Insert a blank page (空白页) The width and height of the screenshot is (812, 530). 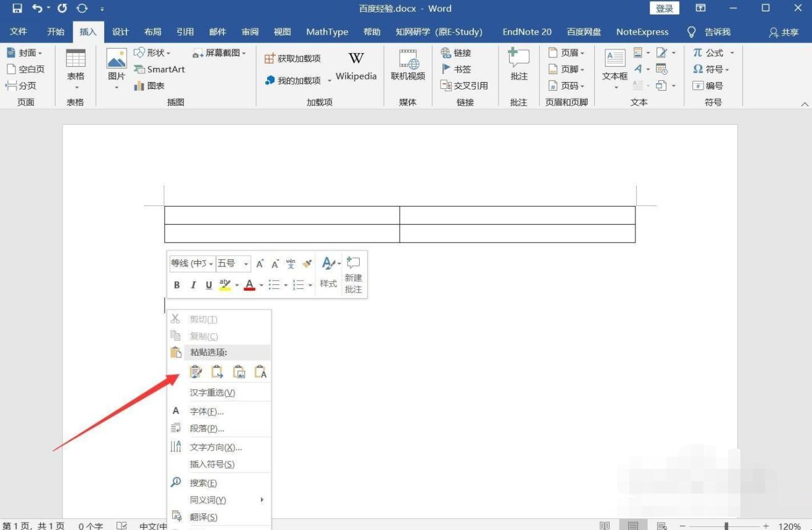click(25, 69)
